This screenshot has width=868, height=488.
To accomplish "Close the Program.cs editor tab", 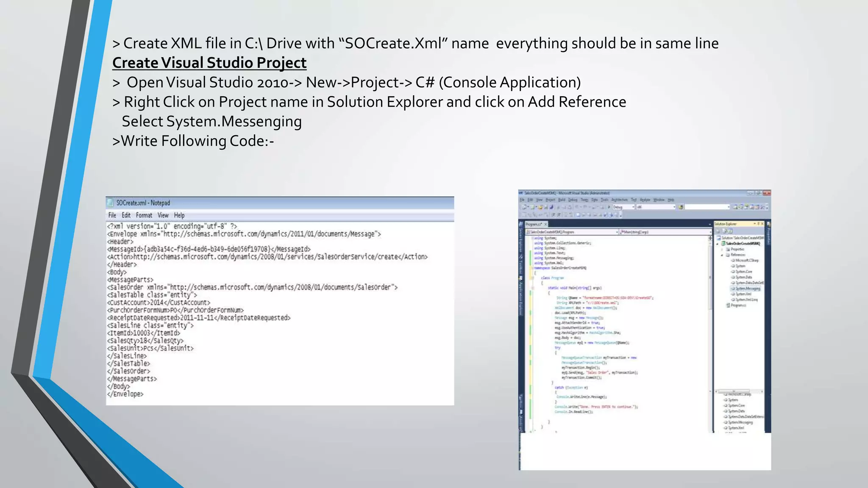I will pyautogui.click(x=546, y=224).
